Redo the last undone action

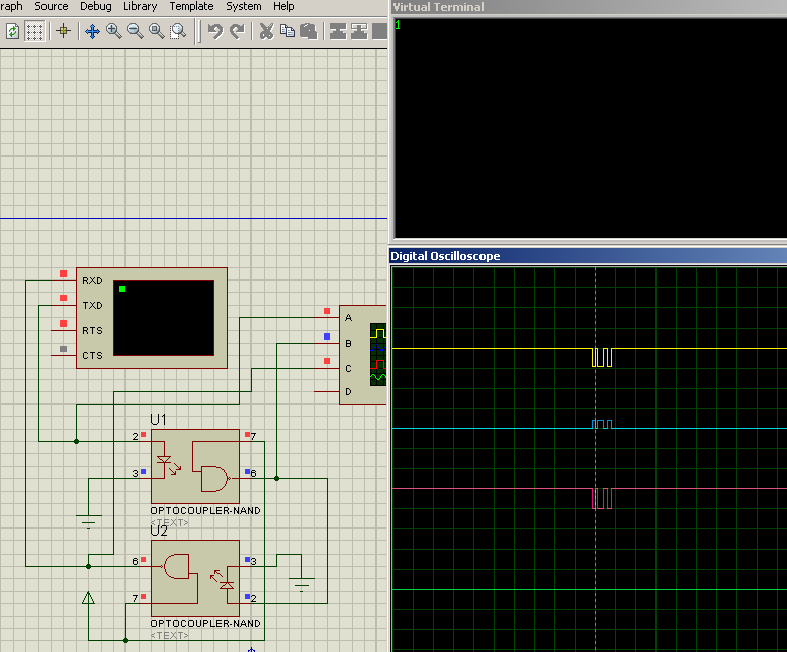pos(237,31)
